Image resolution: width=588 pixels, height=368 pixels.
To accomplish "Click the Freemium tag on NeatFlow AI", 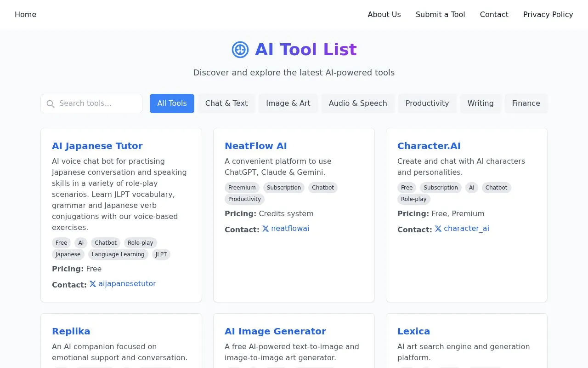I will click(x=242, y=188).
